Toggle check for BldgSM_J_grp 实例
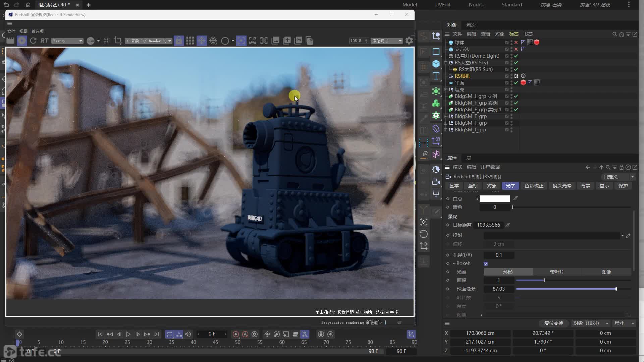The height and width of the screenshot is (362, 644). 516,96
